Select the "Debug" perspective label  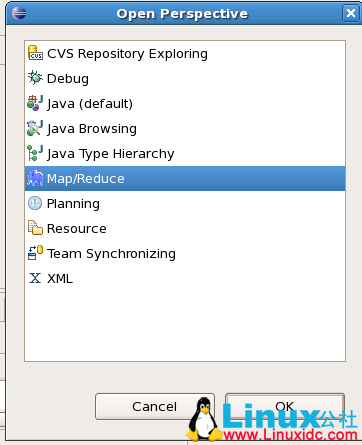coord(68,79)
